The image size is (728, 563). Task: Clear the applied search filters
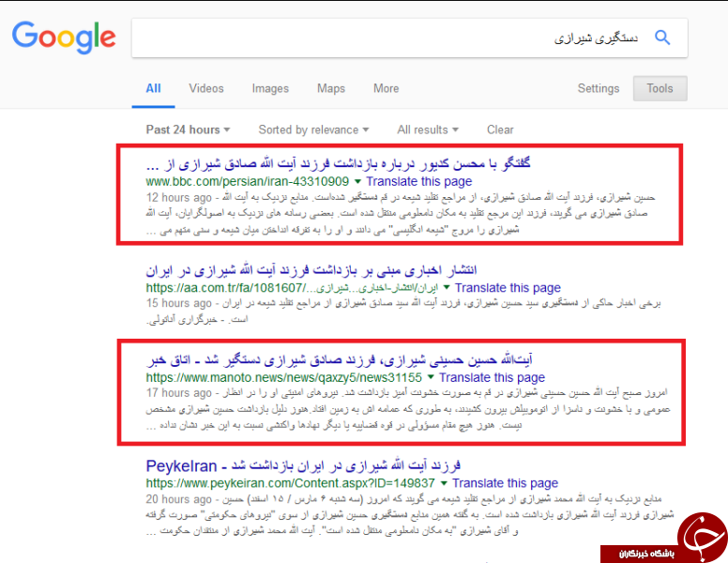500,129
